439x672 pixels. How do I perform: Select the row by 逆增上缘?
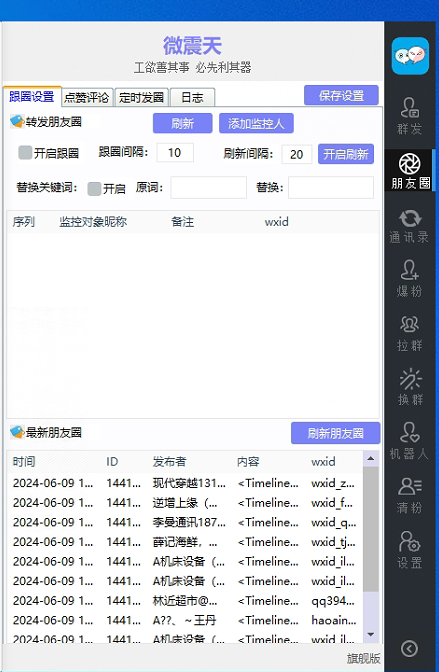click(185, 503)
